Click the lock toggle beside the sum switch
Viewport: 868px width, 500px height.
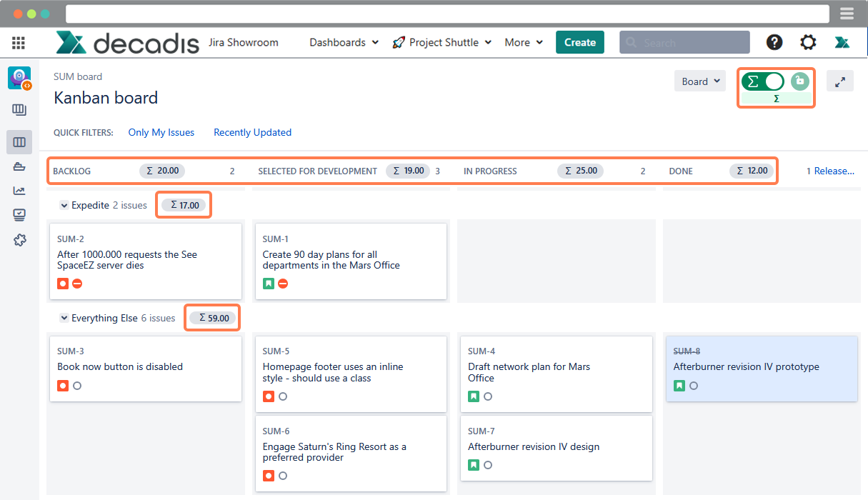tap(799, 81)
